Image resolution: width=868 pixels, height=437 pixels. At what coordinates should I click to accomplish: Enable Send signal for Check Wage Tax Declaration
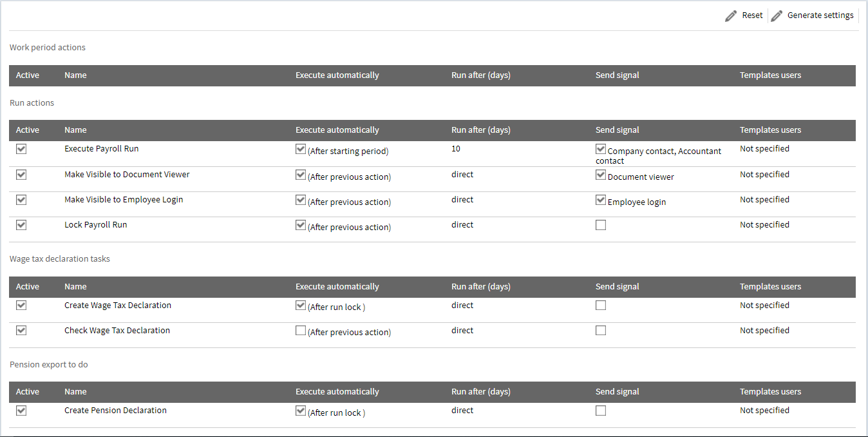click(x=601, y=331)
